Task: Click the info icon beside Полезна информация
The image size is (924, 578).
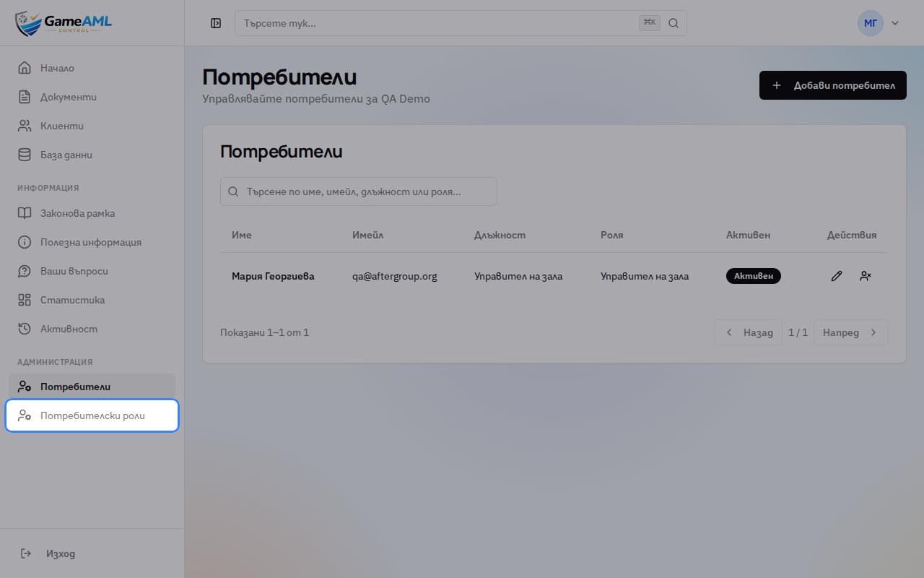Action: point(25,242)
